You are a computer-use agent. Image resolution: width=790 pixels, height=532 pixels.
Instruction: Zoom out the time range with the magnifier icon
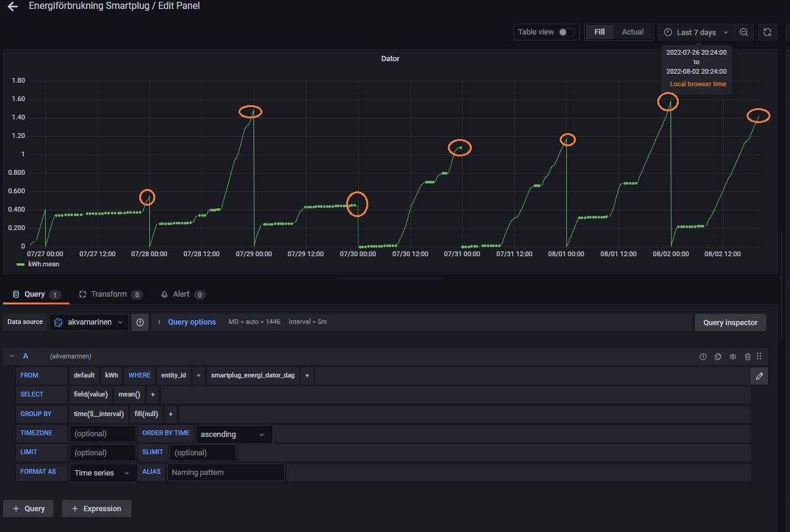[x=744, y=32]
